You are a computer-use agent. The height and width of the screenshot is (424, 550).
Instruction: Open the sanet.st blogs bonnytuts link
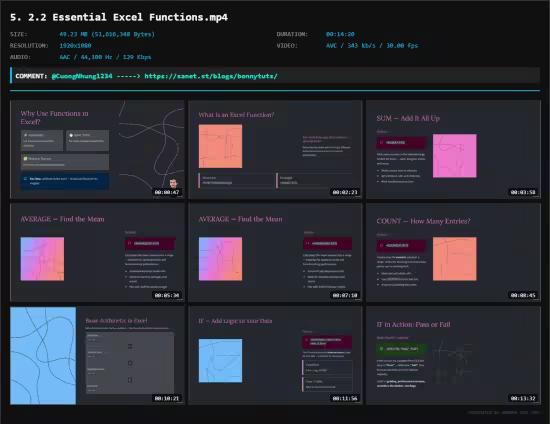[211, 76]
